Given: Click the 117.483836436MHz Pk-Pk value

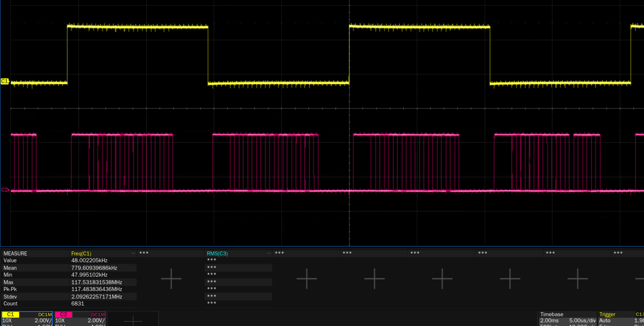Looking at the screenshot, I should (96, 289).
